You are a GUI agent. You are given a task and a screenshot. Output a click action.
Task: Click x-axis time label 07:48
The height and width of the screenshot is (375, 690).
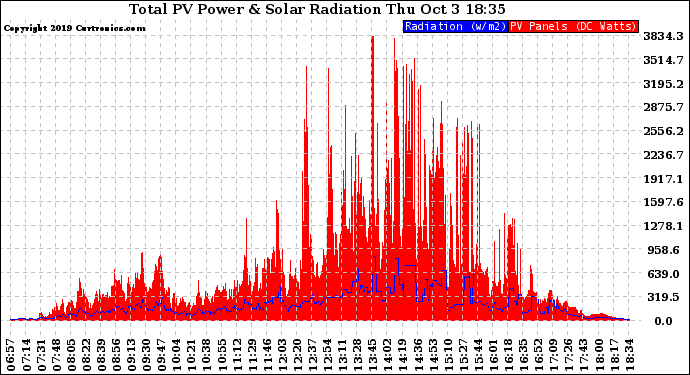pos(57,354)
